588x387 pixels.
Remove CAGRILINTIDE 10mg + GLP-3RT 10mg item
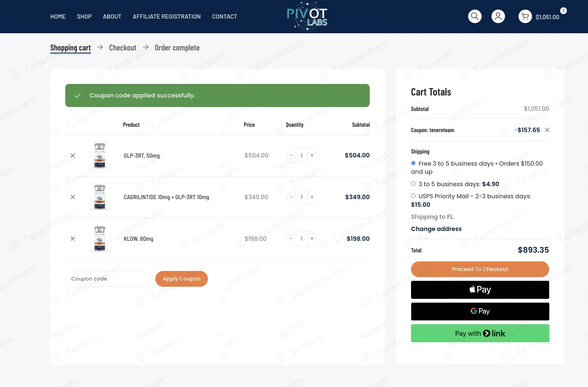click(x=73, y=197)
